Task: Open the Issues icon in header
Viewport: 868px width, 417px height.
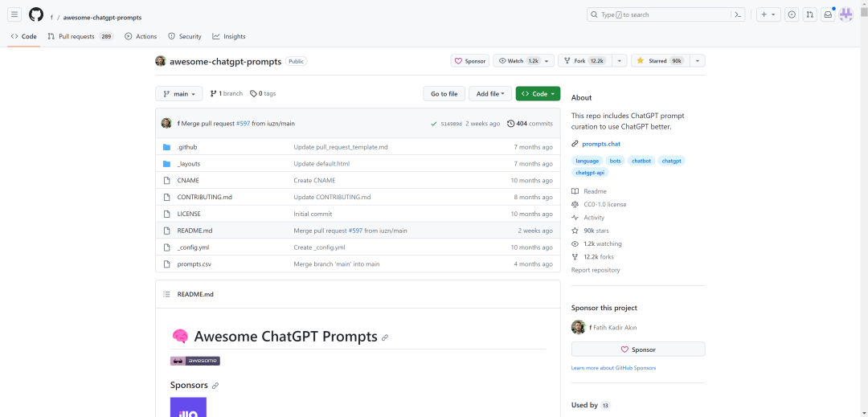Action: (792, 14)
